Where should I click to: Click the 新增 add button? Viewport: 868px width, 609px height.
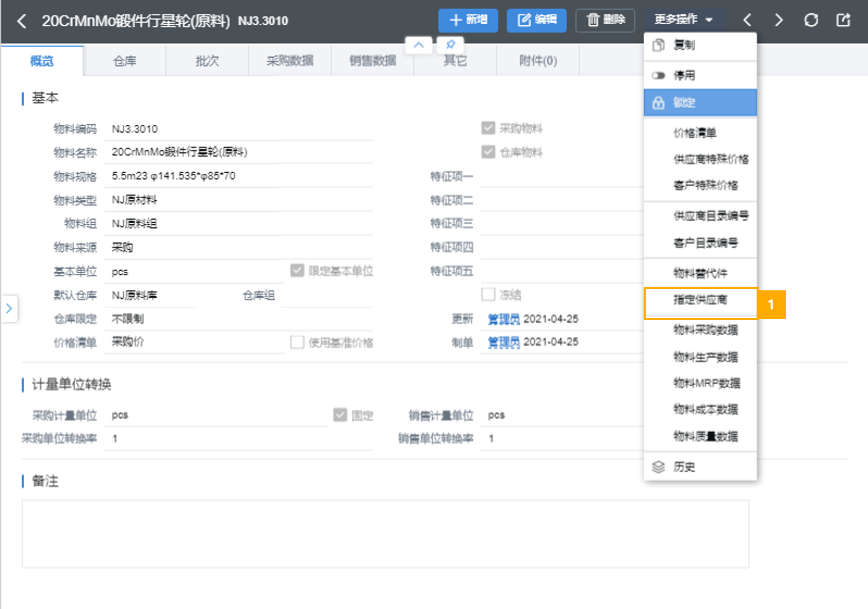click(x=468, y=20)
